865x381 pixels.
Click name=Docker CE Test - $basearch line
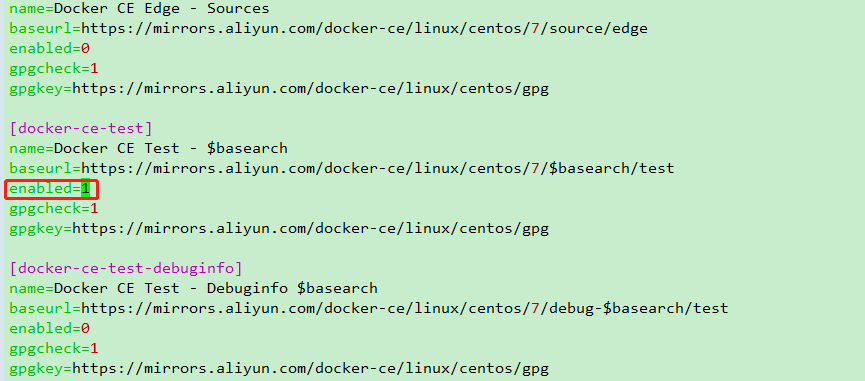tap(148, 149)
